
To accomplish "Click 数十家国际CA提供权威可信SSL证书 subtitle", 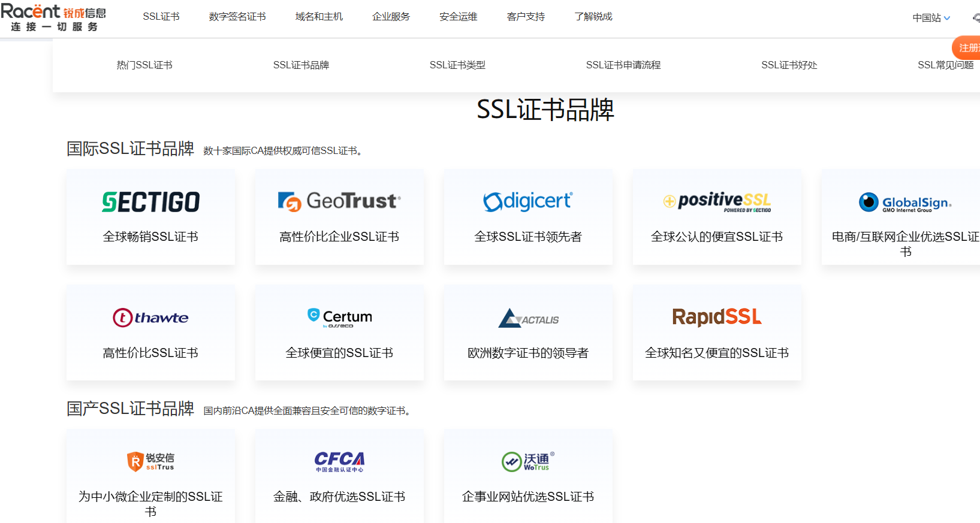I will click(x=283, y=151).
